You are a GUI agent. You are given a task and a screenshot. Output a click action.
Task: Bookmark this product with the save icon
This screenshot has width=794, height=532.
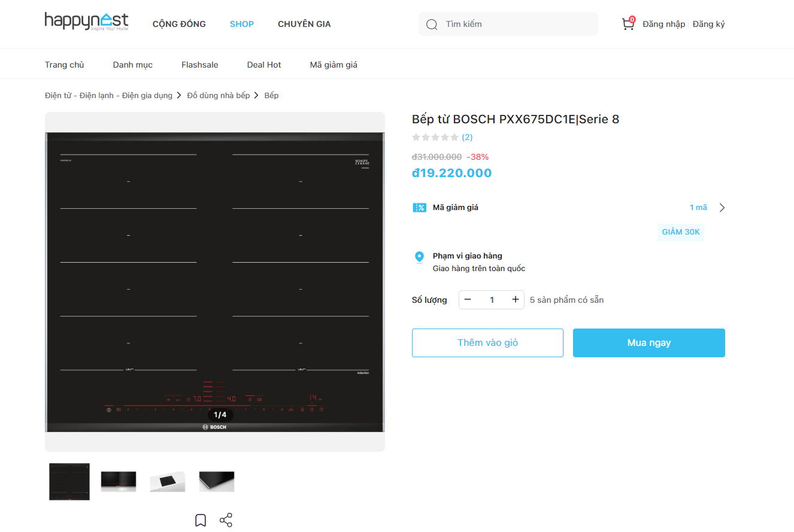[201, 520]
